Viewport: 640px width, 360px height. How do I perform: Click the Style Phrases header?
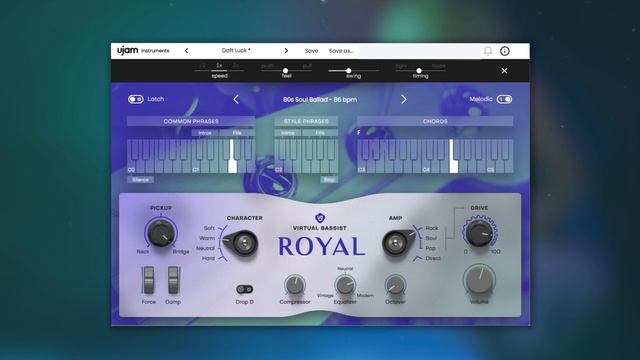click(306, 121)
